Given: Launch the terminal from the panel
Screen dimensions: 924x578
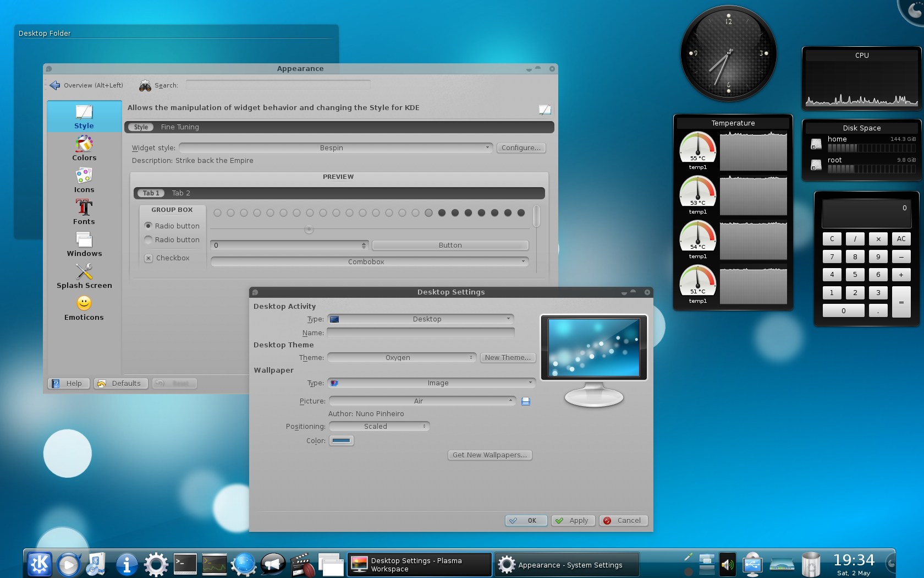Looking at the screenshot, I should [185, 564].
